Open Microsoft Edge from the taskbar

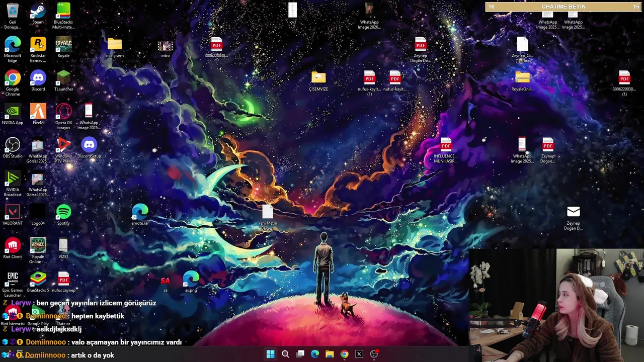coord(315,354)
